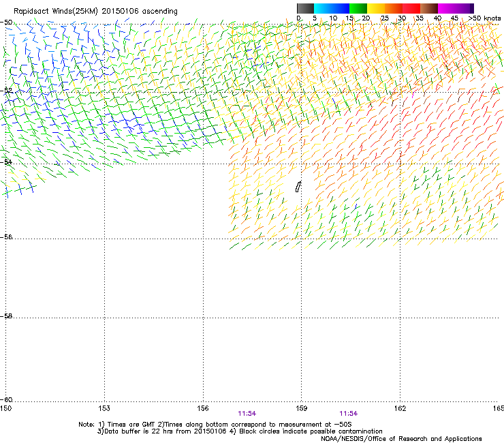Click the '0' label under the color legend
This screenshot has height=443, width=504.
tap(298, 18)
